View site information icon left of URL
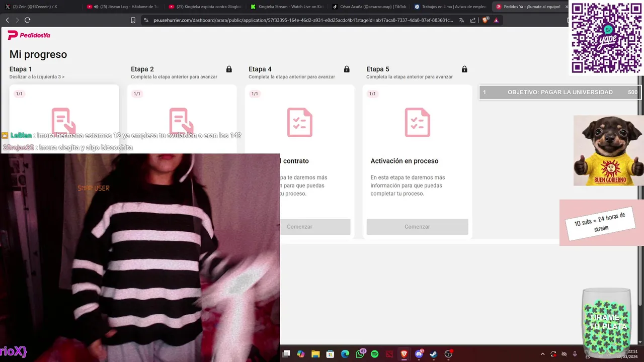Image resolution: width=644 pixels, height=362 pixels. [146, 20]
